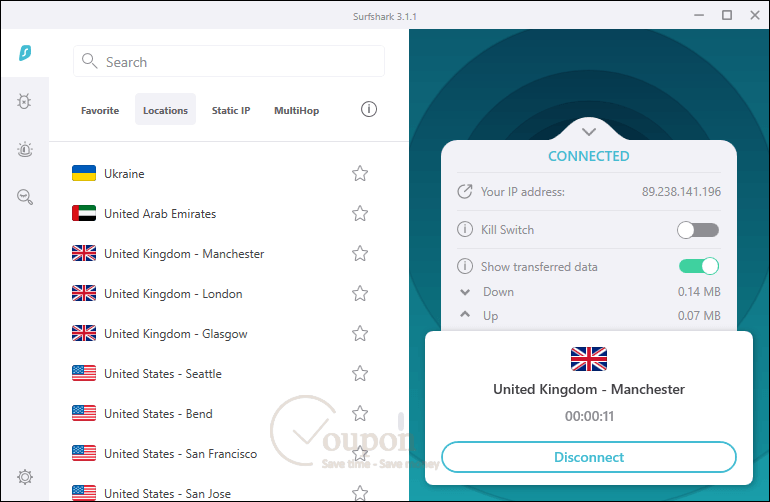Click the Ukraine flag icon
This screenshot has width=770, height=502.
point(84,173)
